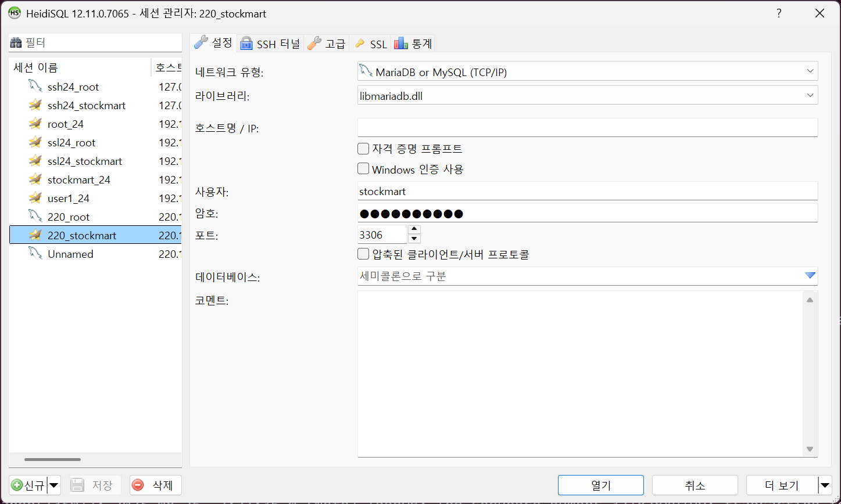Toggle the Windows 인증 사용 checkbox
The width and height of the screenshot is (841, 504).
tap(363, 169)
